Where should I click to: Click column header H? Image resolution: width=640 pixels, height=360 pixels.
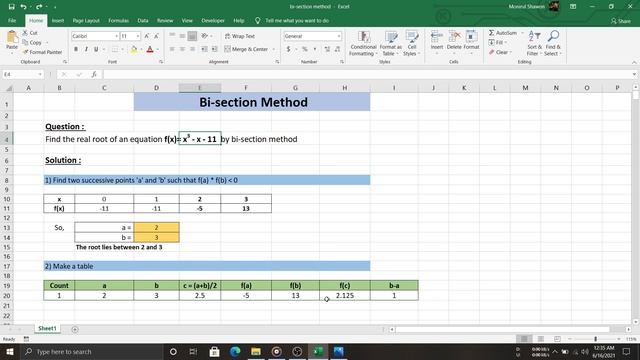coord(344,88)
